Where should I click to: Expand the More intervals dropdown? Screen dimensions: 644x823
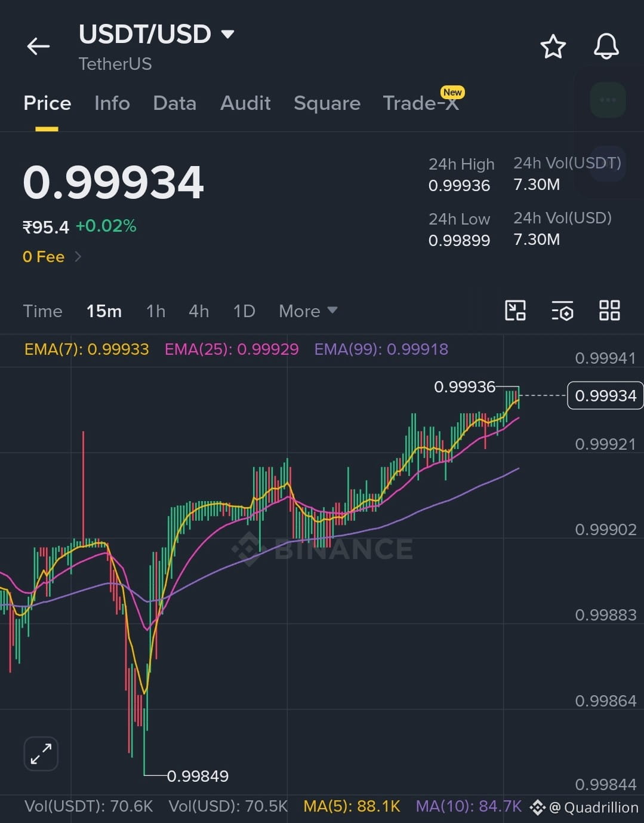pyautogui.click(x=308, y=311)
